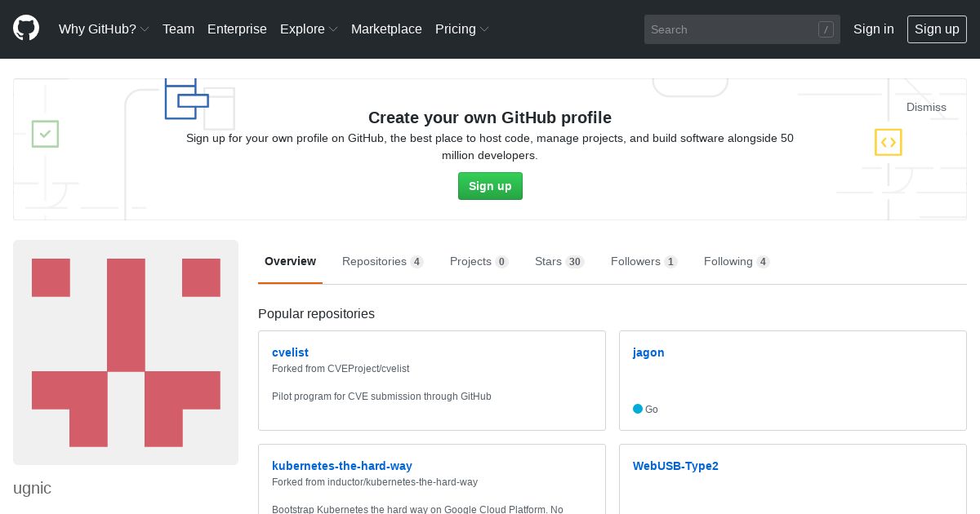980x514 pixels.
Task: Open the Enterprise page
Action: point(237,29)
